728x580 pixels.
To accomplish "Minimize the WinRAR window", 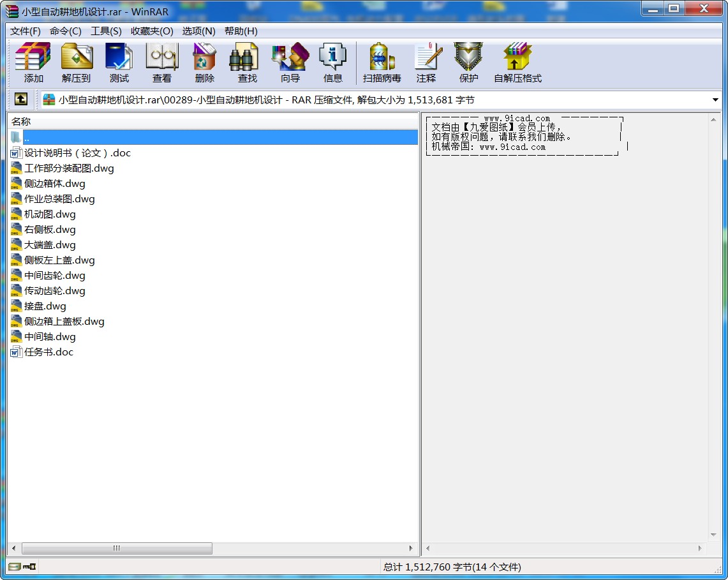I will coord(653,8).
